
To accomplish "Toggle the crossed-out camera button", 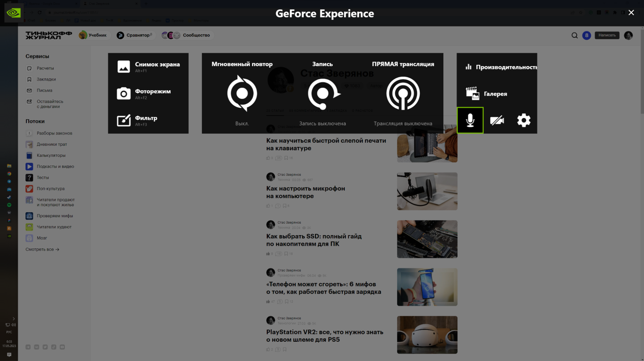I will pyautogui.click(x=497, y=120).
